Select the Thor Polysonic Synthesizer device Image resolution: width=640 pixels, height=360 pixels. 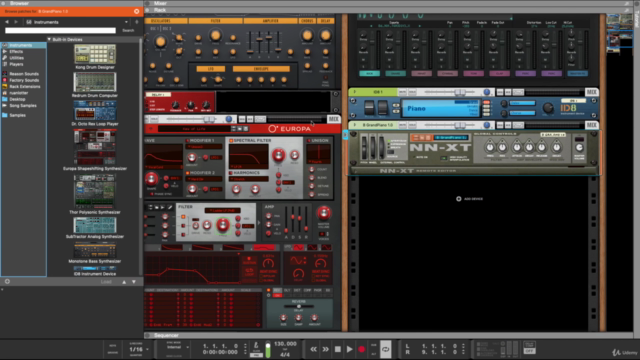(95, 194)
